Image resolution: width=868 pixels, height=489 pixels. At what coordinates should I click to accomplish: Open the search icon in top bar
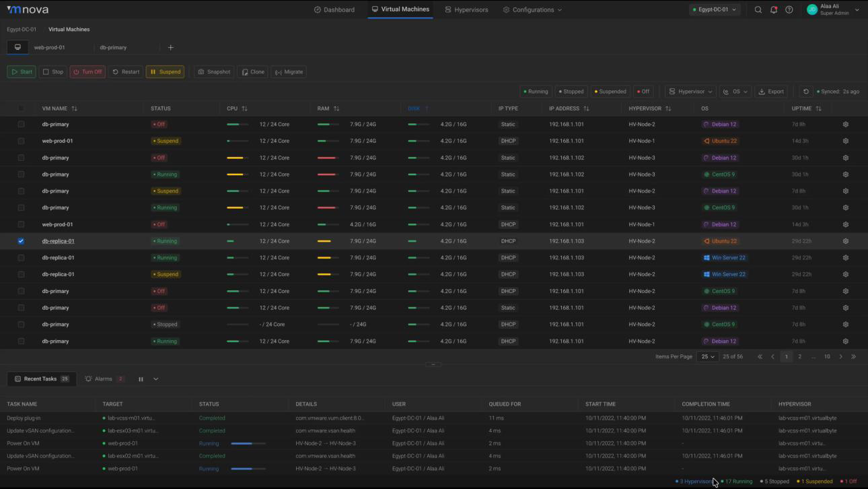(758, 9)
